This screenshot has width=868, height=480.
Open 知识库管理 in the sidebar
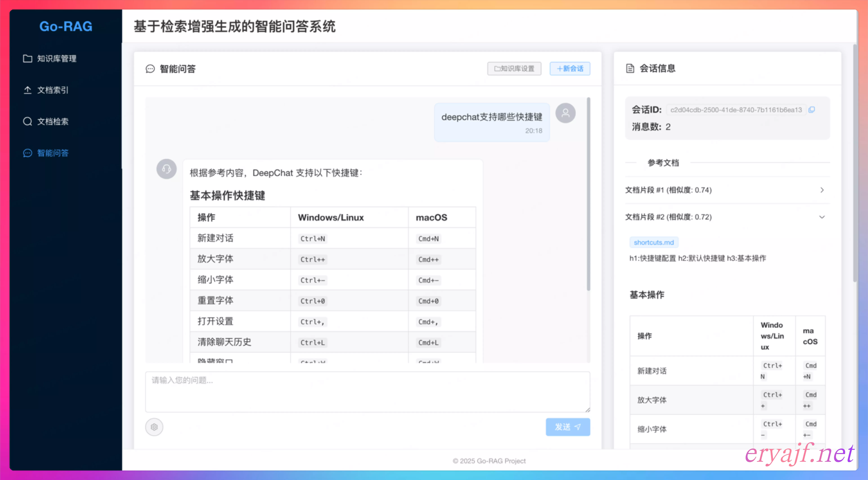coord(66,59)
